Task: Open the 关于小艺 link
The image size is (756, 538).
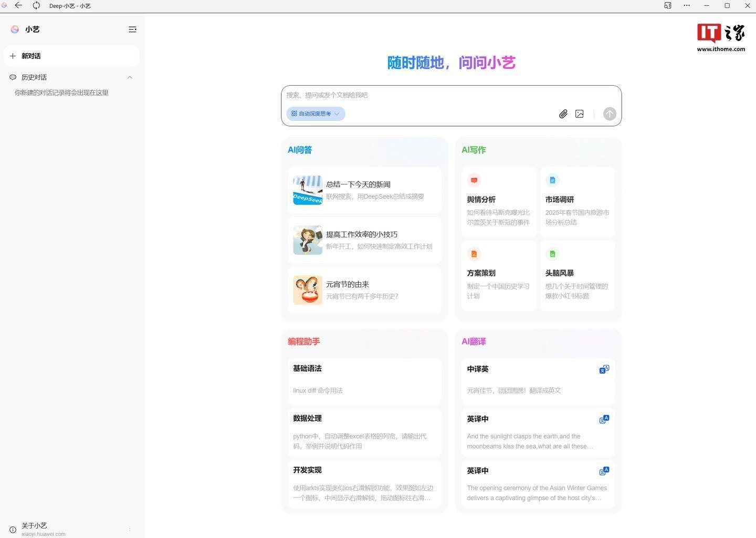Action: [x=35, y=526]
